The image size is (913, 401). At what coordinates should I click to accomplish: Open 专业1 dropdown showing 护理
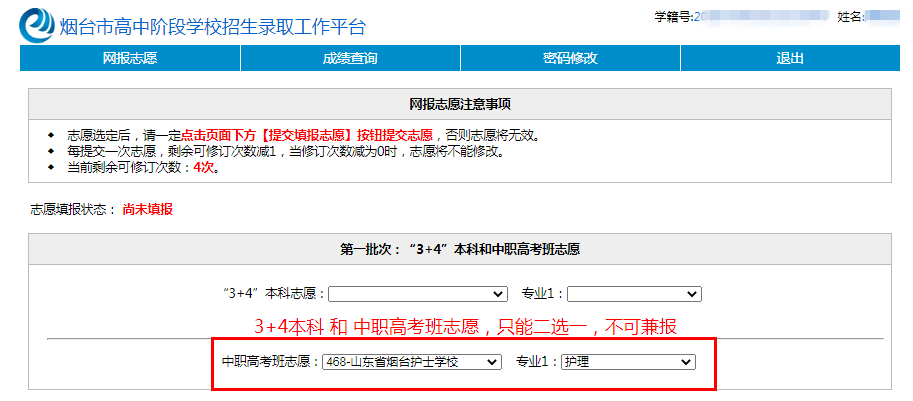point(628,362)
